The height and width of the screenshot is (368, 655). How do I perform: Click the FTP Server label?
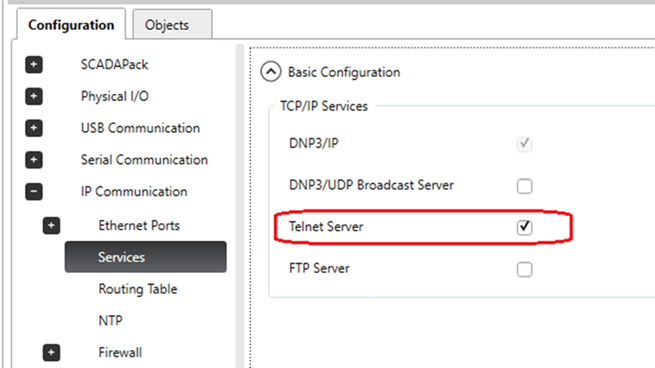tap(319, 268)
